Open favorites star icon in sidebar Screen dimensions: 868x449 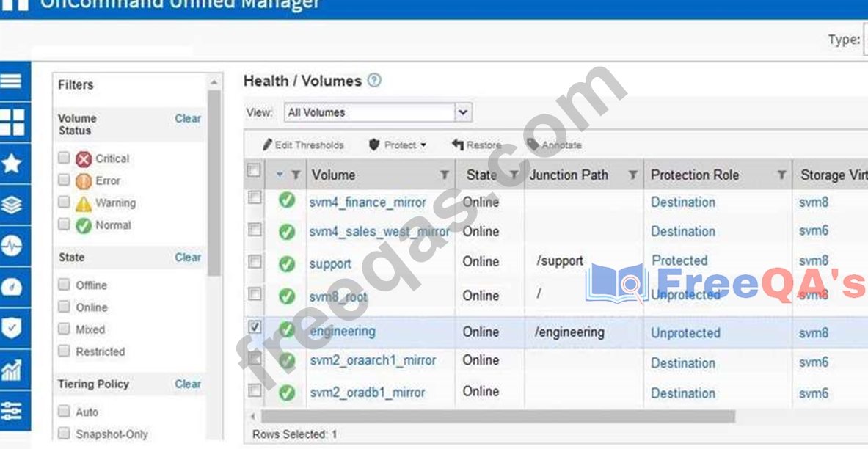(12, 163)
